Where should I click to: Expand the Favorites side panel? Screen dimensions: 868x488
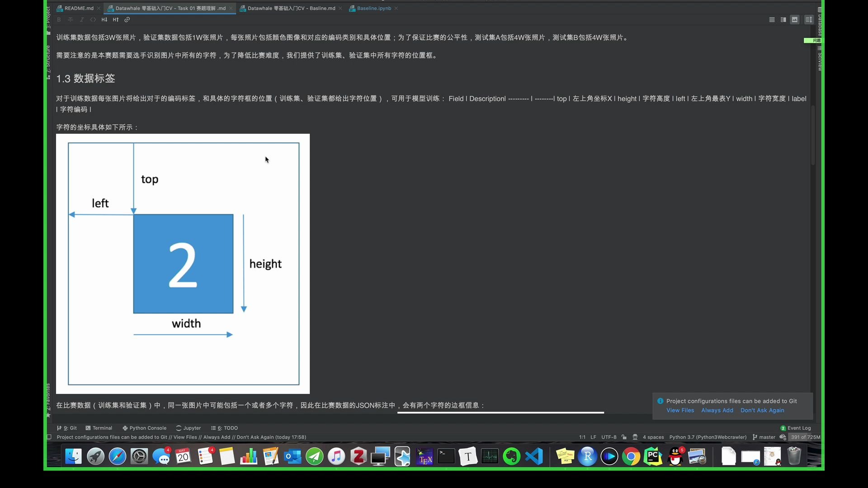click(x=48, y=400)
